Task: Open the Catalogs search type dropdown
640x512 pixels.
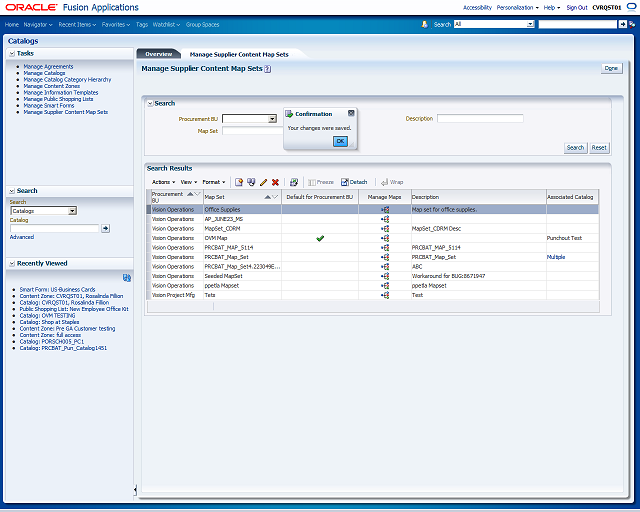Action: [72, 211]
